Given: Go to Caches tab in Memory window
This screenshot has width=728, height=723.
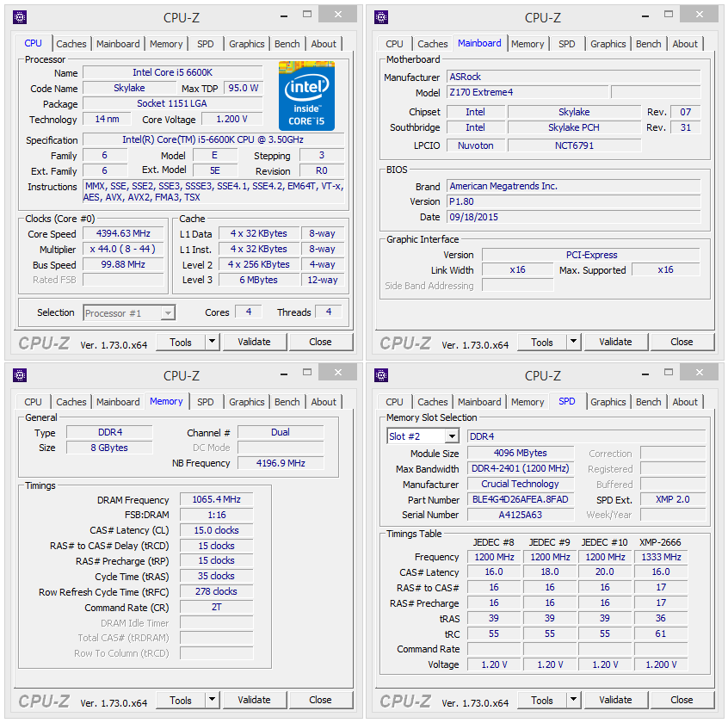Looking at the screenshot, I should tap(71, 402).
